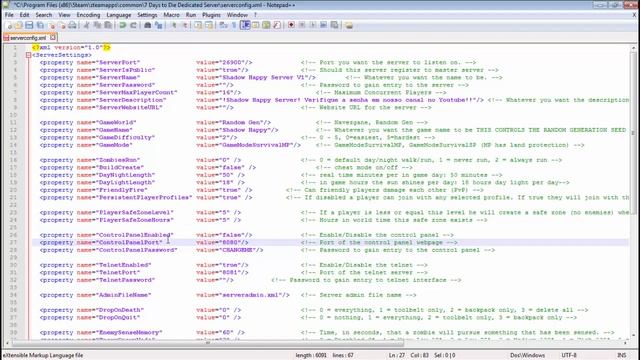Toggle Show All Characters
Viewport: 640px width, 360px height.
(234, 25)
